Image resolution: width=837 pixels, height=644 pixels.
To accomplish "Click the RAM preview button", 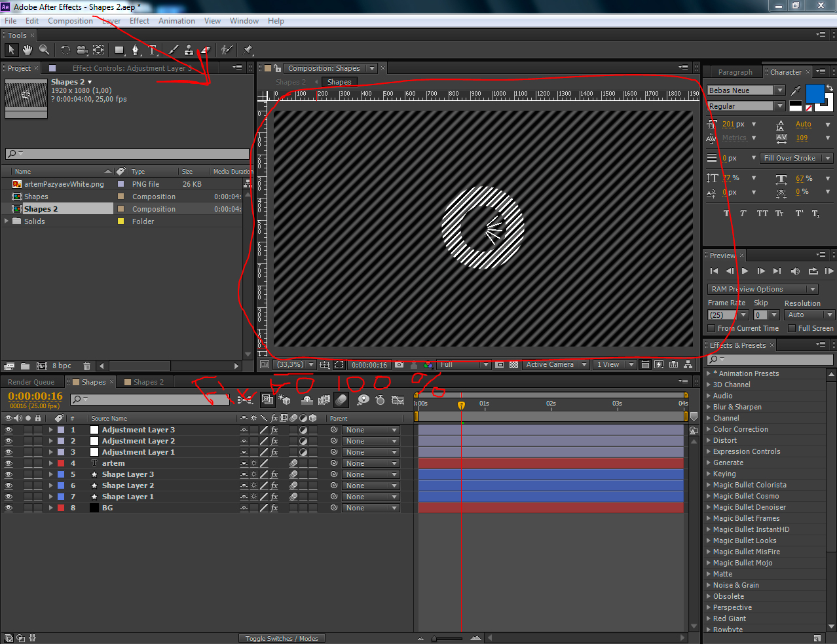I will point(829,271).
